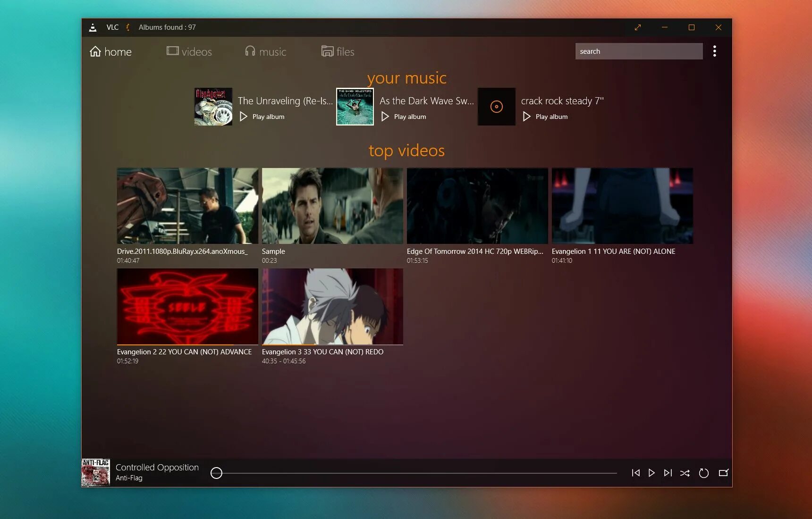Skip to the next track

pos(668,473)
